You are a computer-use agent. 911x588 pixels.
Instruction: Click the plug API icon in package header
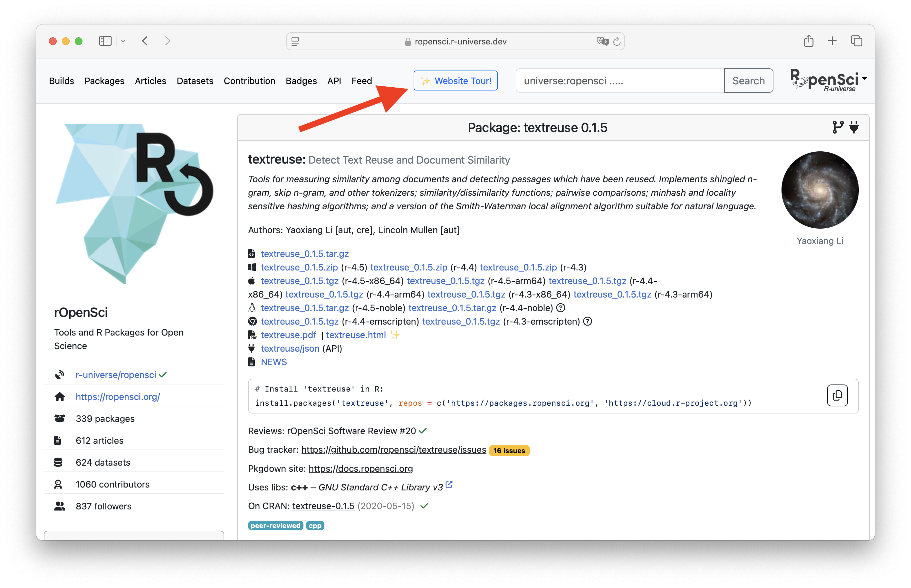(855, 127)
